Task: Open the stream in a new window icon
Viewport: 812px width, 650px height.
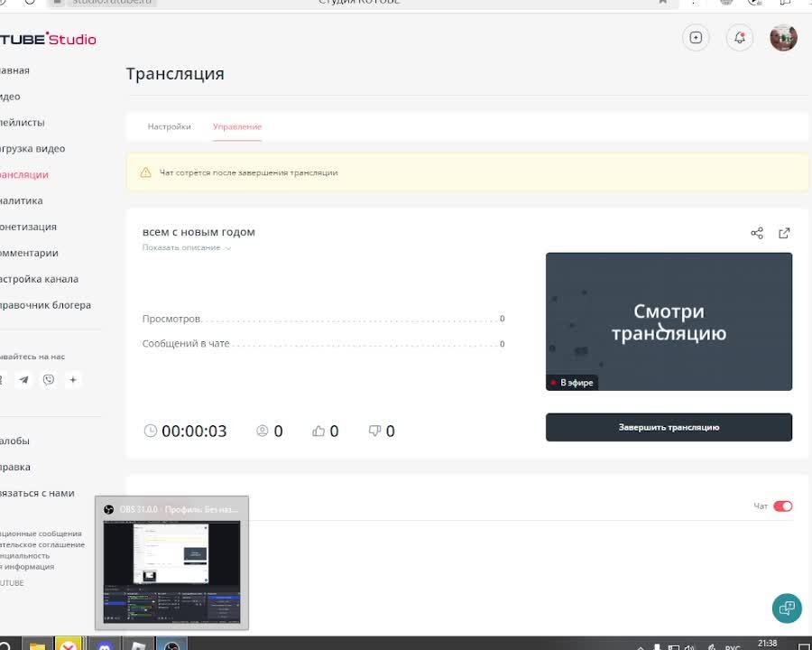Action: (784, 233)
